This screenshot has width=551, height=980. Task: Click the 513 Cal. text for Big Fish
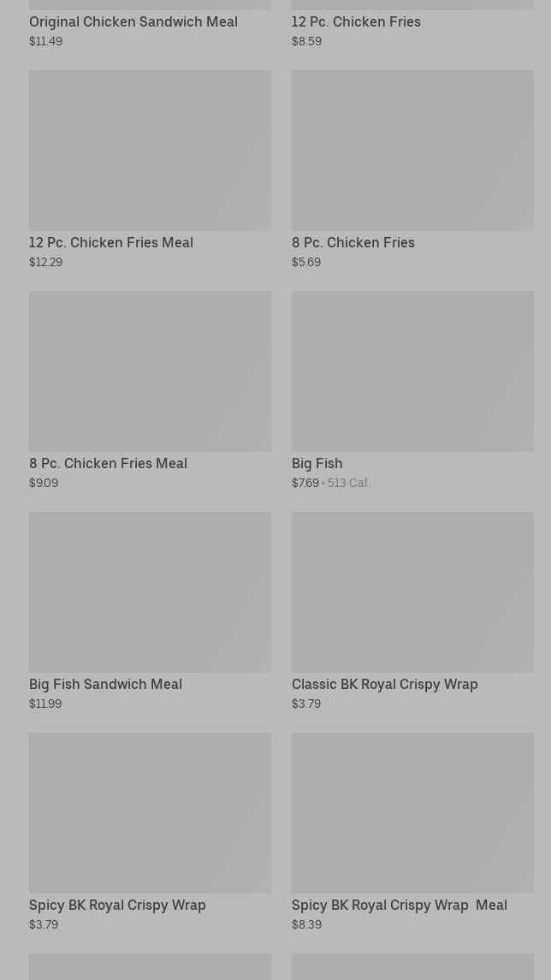347,483
